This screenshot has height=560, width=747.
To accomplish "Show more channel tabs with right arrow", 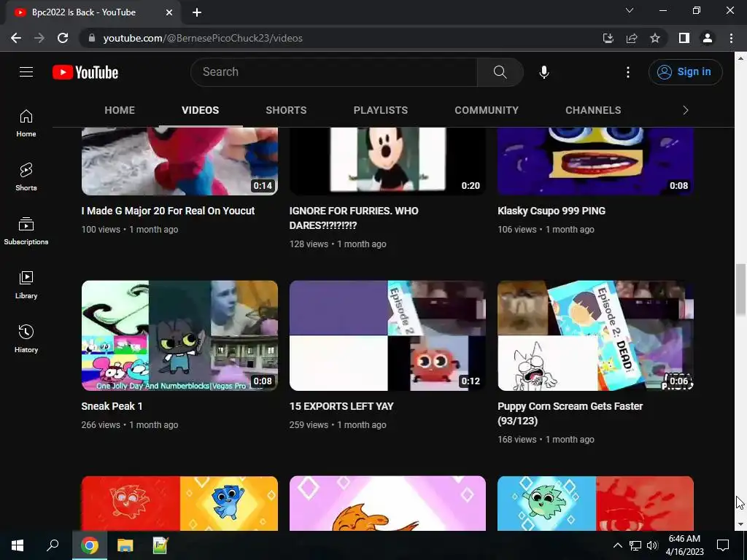I will pyautogui.click(x=686, y=110).
